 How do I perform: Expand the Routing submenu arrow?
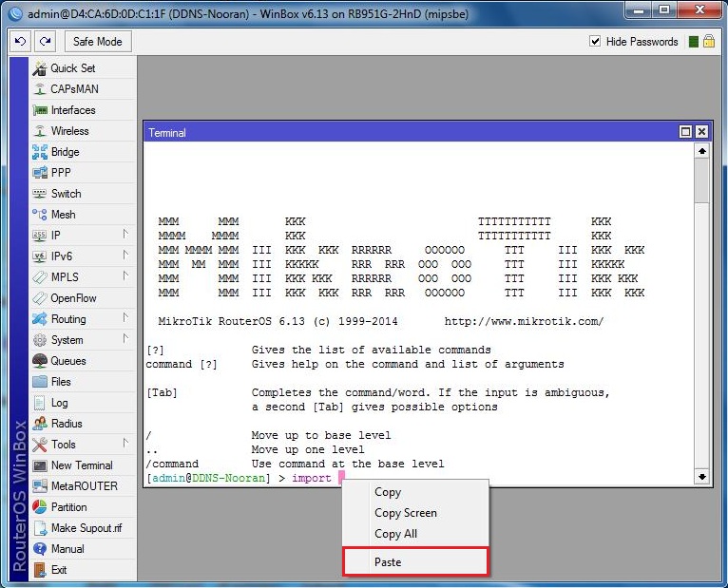[125, 317]
